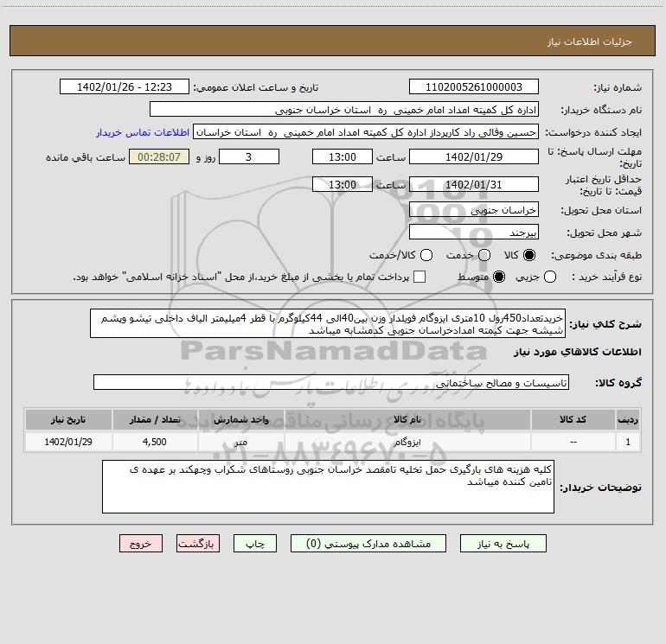Click delivery city field بیرجند

474,232
